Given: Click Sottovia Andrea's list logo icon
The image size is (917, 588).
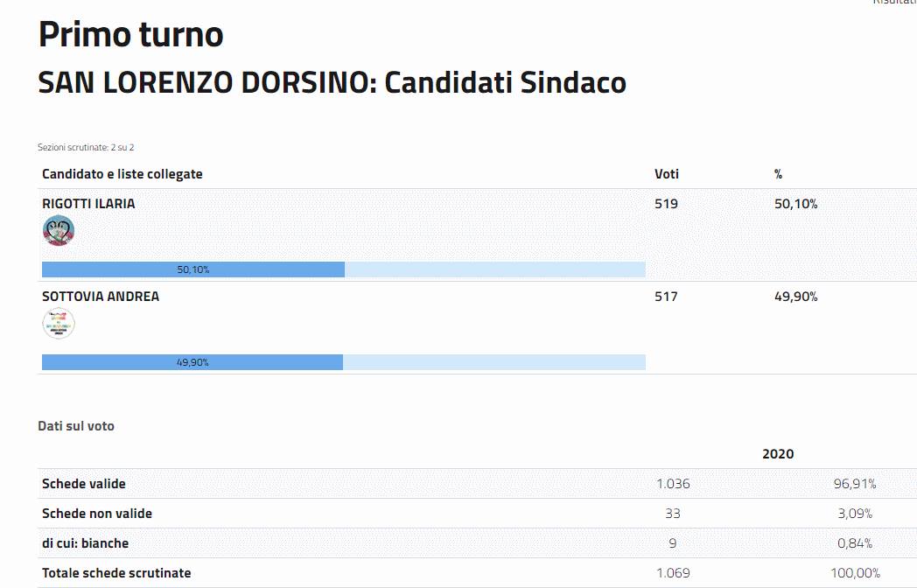Looking at the screenshot, I should click(59, 324).
